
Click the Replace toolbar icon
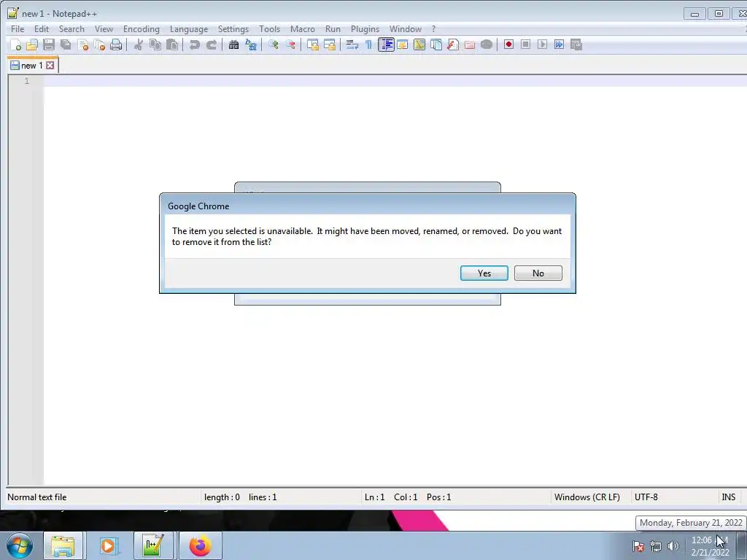tap(251, 44)
